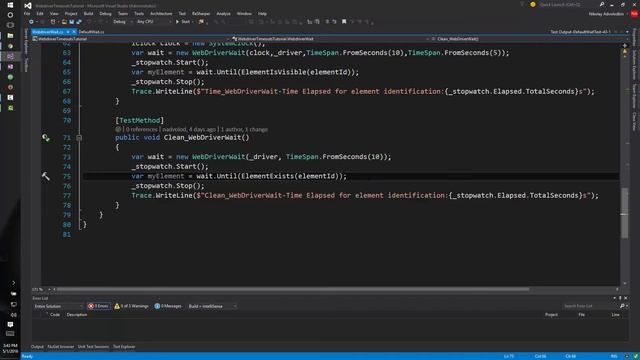
Task: Click the Start debugging play icon
Action: [x=177, y=22]
